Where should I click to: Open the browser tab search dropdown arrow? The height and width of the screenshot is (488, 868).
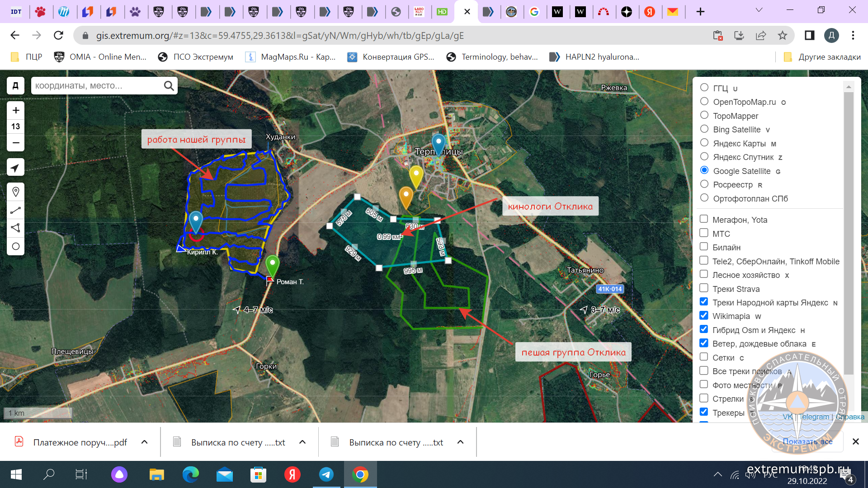click(759, 10)
